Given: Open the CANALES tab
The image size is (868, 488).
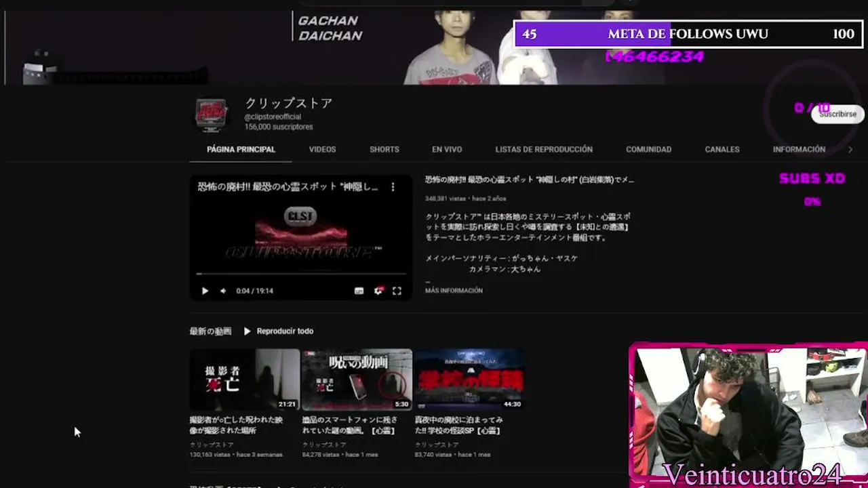Looking at the screenshot, I should pyautogui.click(x=722, y=149).
